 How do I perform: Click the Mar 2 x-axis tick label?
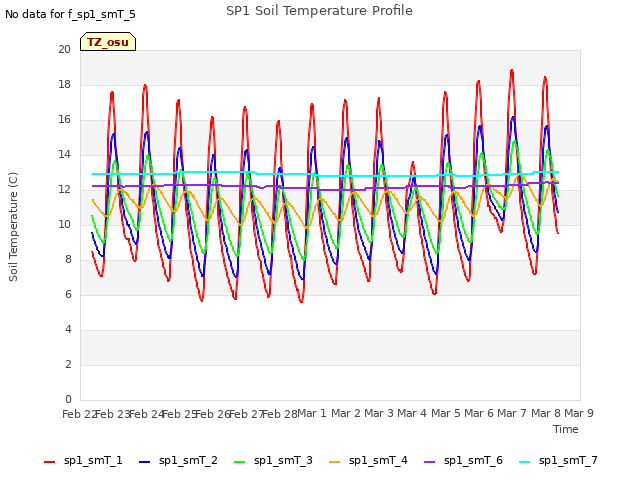click(x=345, y=413)
